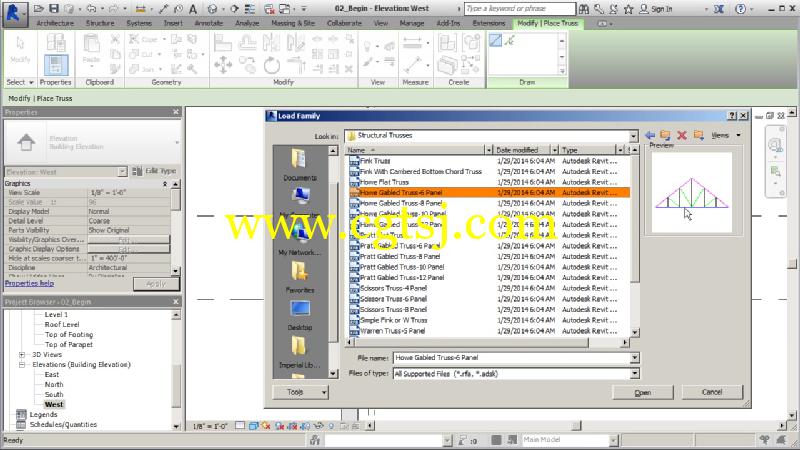Screen dimensions: 800x450
Task: Click the Visibility/Graphics Overrides Edit button
Action: click(x=129, y=240)
